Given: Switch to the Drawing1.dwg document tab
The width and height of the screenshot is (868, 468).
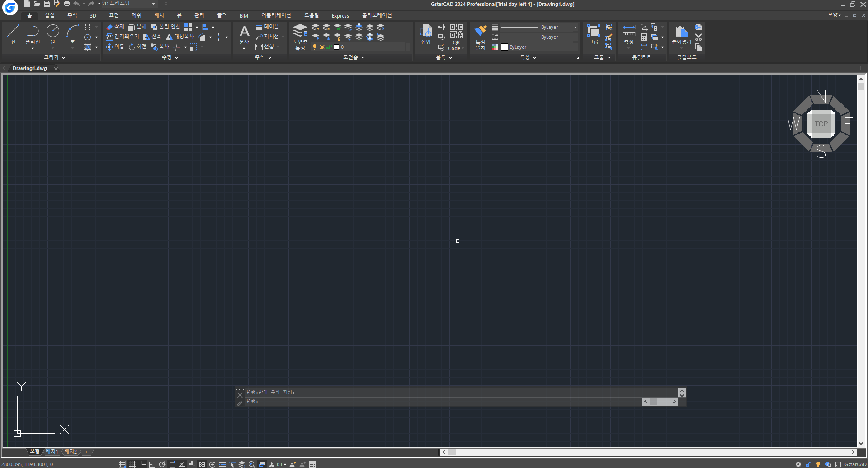Looking at the screenshot, I should click(x=30, y=68).
